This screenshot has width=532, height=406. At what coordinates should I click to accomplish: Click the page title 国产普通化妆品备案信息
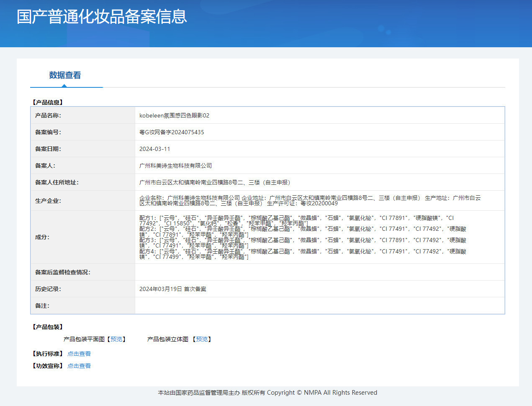(102, 17)
